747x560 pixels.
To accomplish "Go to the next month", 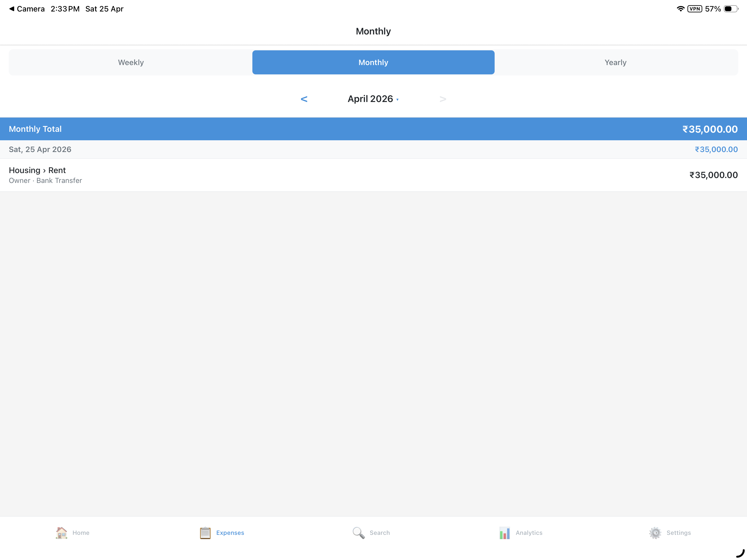I will click(x=443, y=99).
